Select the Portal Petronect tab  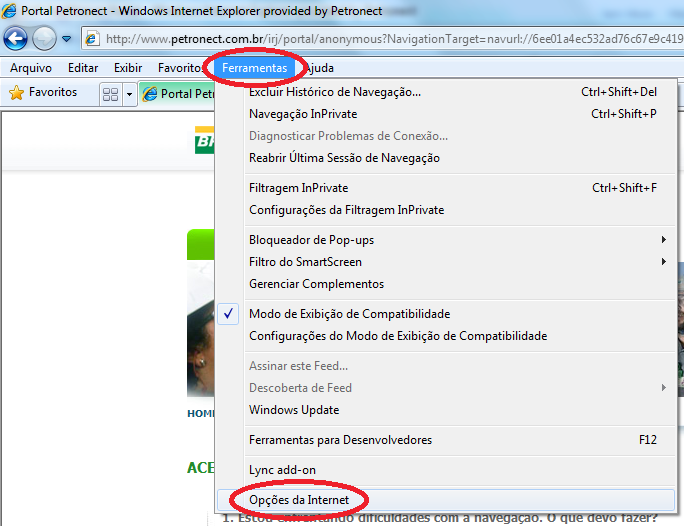tap(179, 94)
